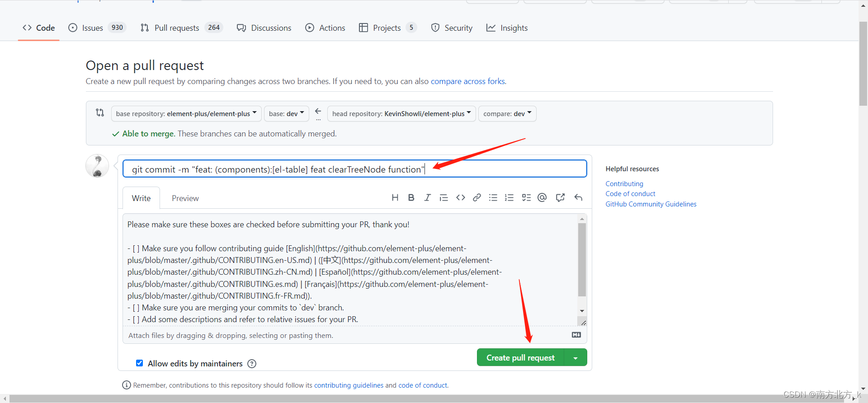Toggle Allow edits by maintainers checkbox
Image resolution: width=868 pixels, height=403 pixels.
139,363
